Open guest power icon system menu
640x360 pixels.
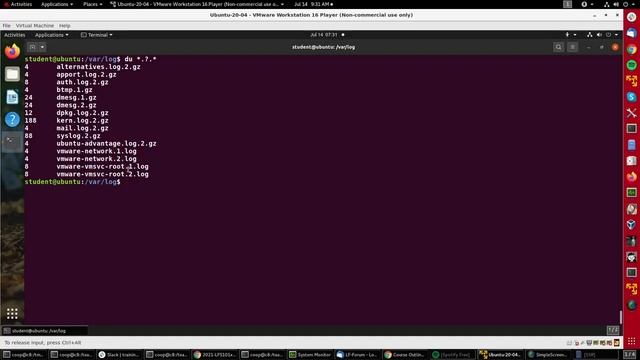pyautogui.click(x=609, y=35)
